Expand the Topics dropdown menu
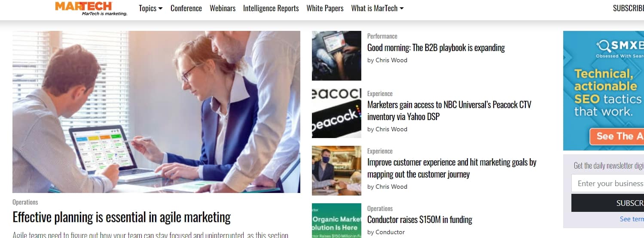 151,8
